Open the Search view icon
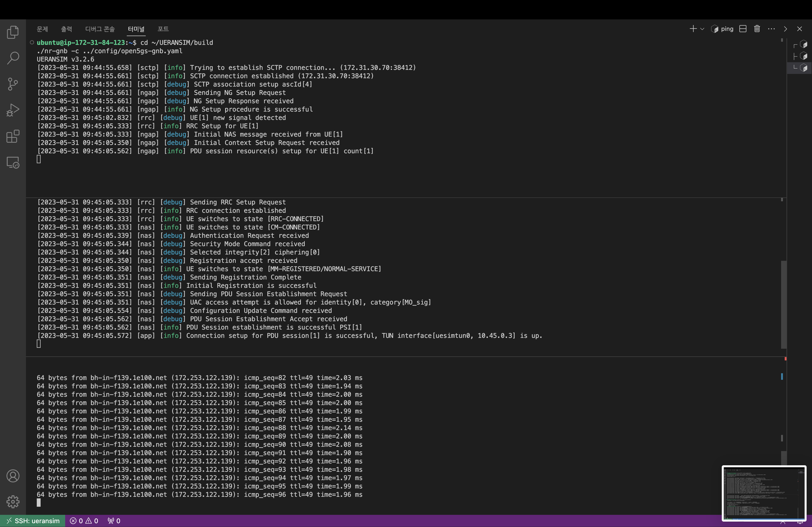 (x=13, y=58)
